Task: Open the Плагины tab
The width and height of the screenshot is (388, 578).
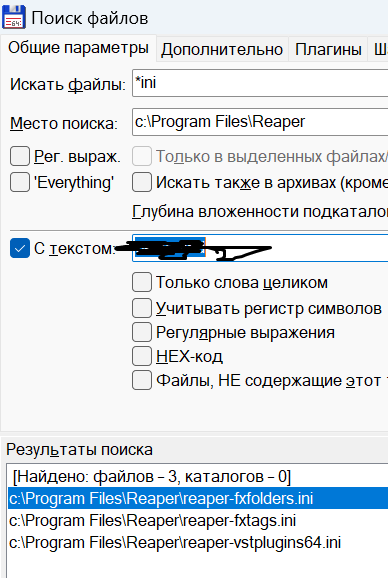Action: click(328, 49)
